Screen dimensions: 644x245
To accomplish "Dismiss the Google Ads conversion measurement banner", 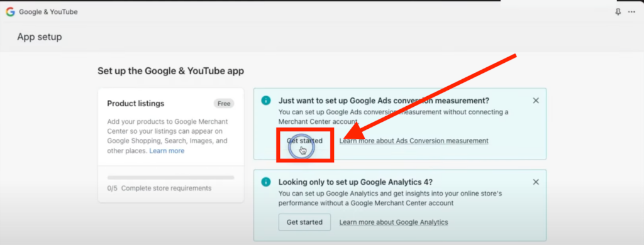I will tap(536, 101).
